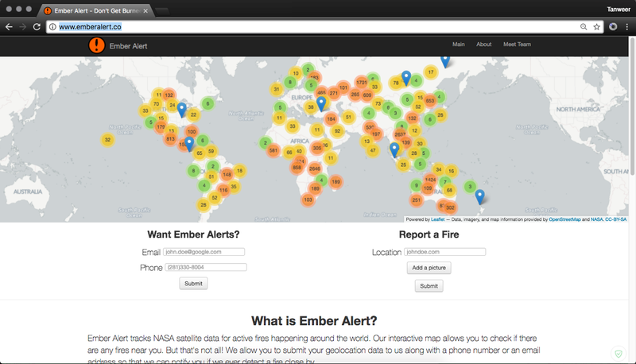Reload the page with the refresh icon
The image size is (636, 364).
point(37,26)
